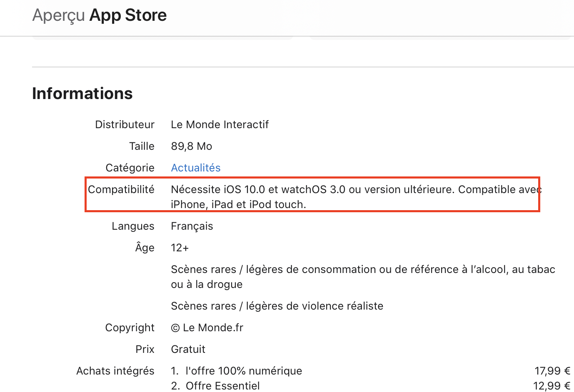This screenshot has width=574, height=392.
Task: Click the Gratuit price value
Action: (188, 349)
